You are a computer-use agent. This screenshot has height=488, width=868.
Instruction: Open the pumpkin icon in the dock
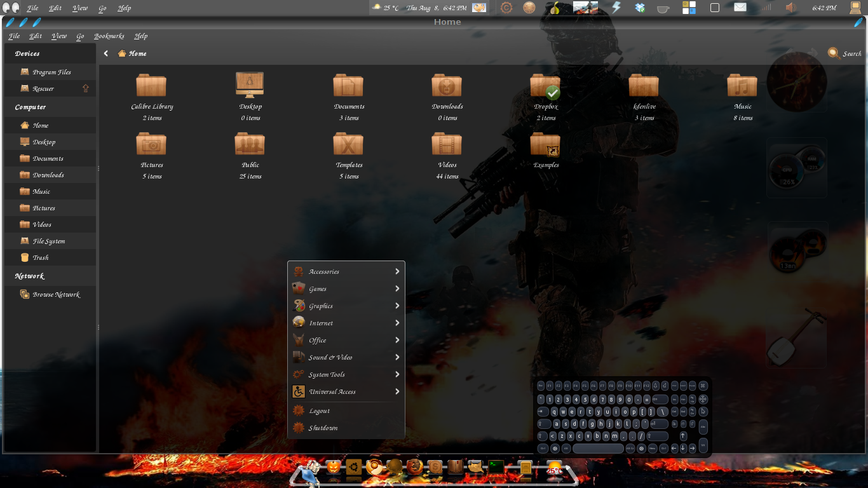coord(334,468)
